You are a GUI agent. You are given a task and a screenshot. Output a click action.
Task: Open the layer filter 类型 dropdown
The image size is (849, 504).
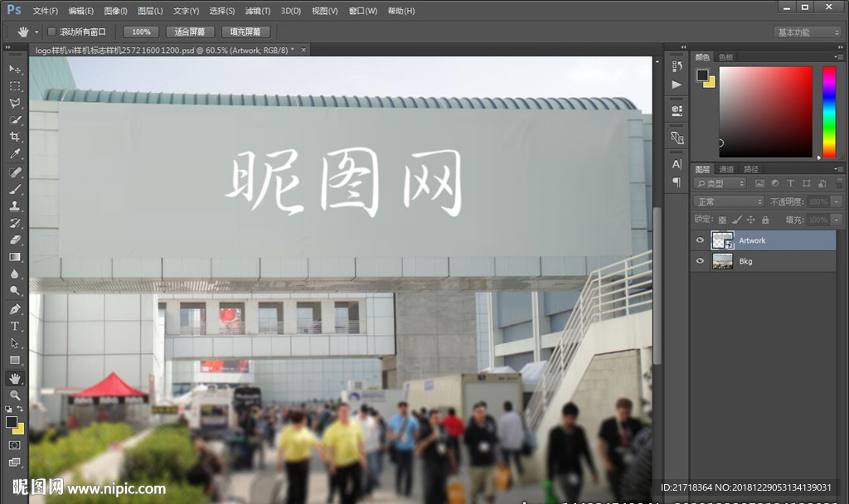tap(720, 183)
